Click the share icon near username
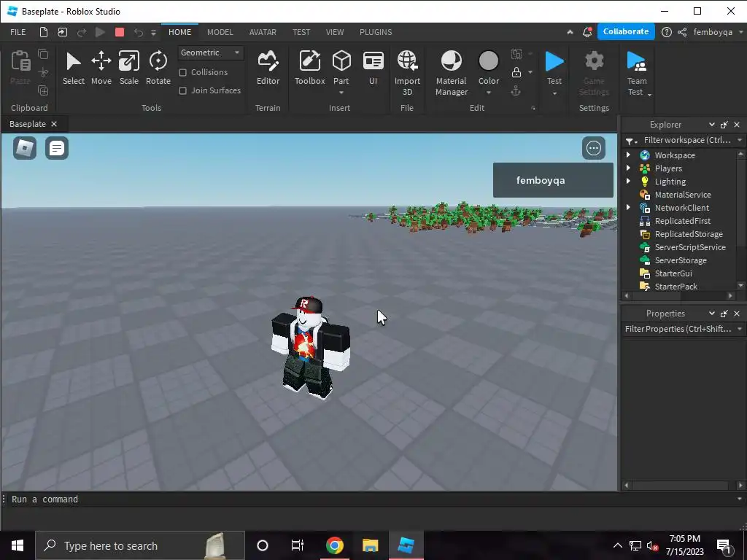The image size is (747, 560). (x=682, y=32)
